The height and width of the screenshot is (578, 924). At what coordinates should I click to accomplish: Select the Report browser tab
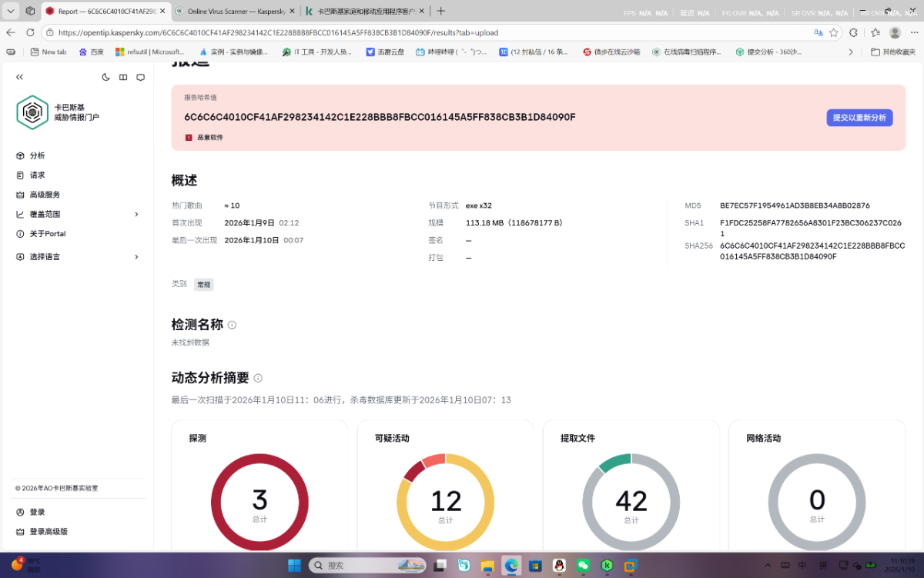[x=104, y=12]
